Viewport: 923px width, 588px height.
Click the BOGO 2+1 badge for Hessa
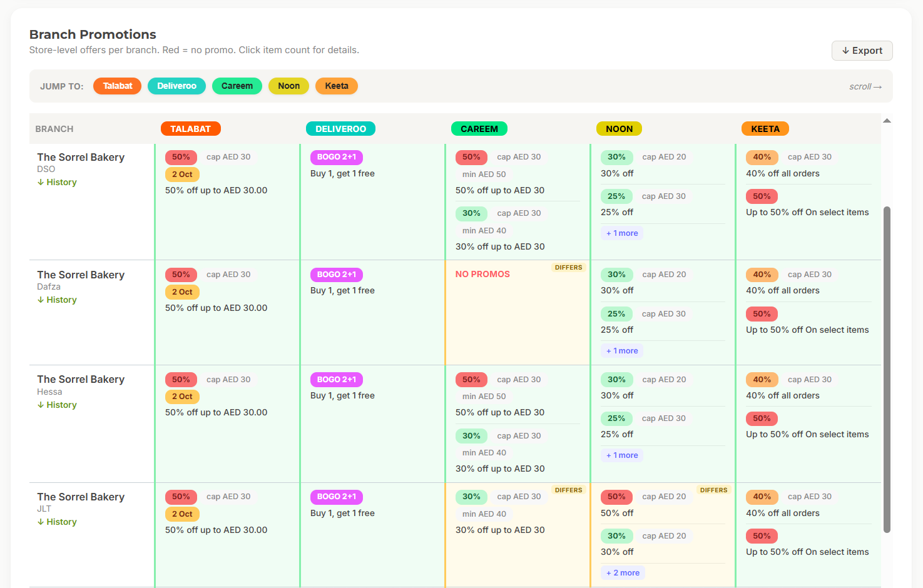pyautogui.click(x=337, y=380)
